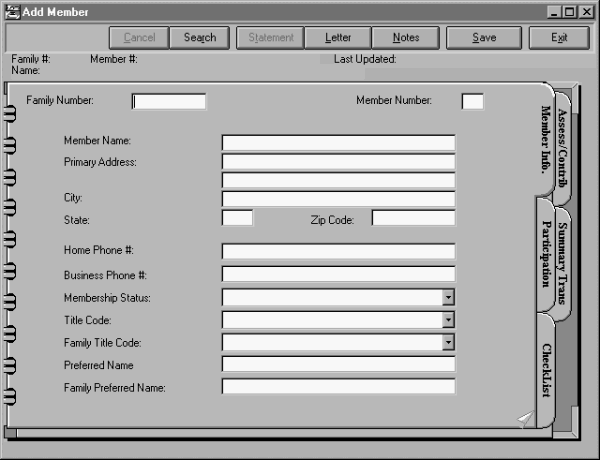Click the page-turn arrow icon at notebook corner
The width and height of the screenshot is (600, 460).
point(525,419)
